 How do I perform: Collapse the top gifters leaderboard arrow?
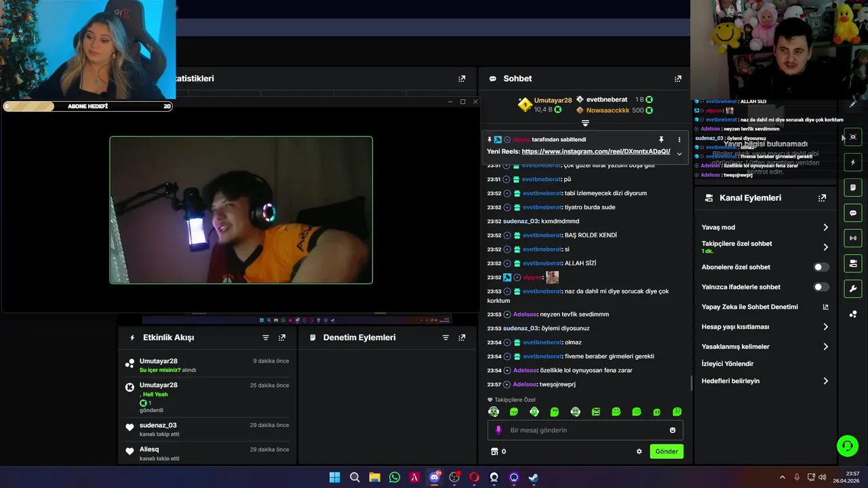click(x=585, y=123)
